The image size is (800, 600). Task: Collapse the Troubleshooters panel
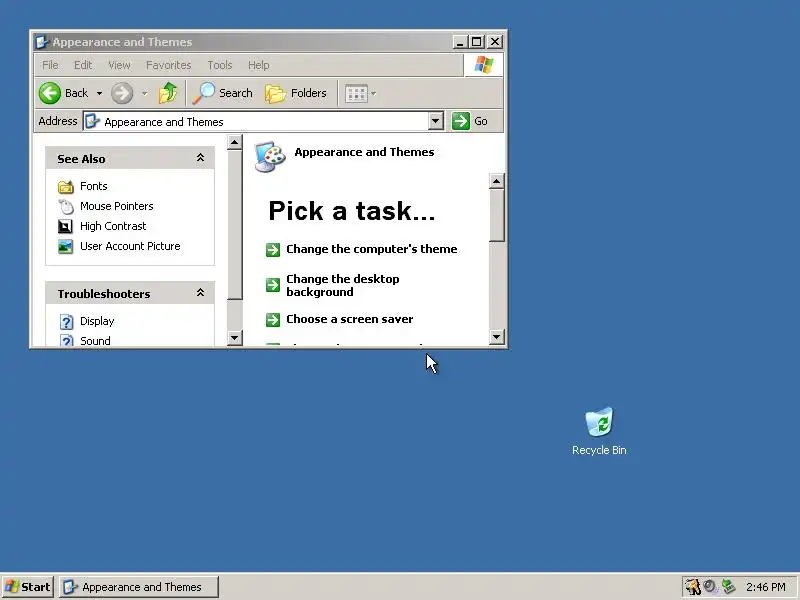coord(201,293)
